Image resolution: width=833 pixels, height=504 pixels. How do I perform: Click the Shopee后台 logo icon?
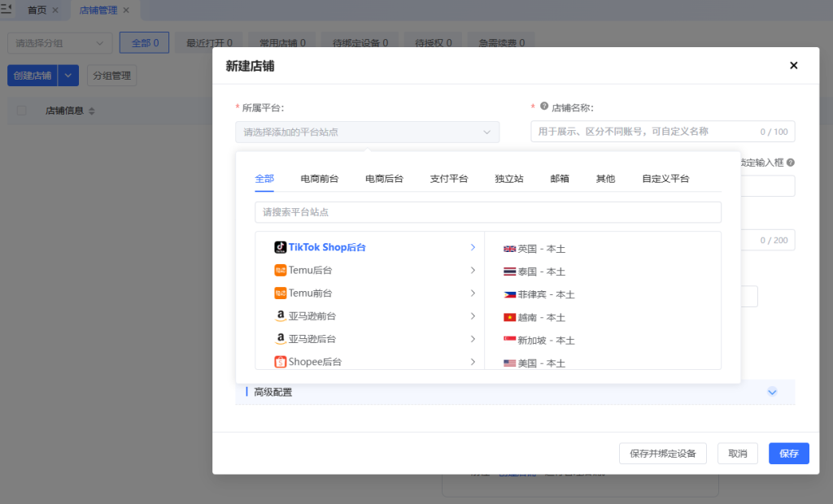pos(280,362)
